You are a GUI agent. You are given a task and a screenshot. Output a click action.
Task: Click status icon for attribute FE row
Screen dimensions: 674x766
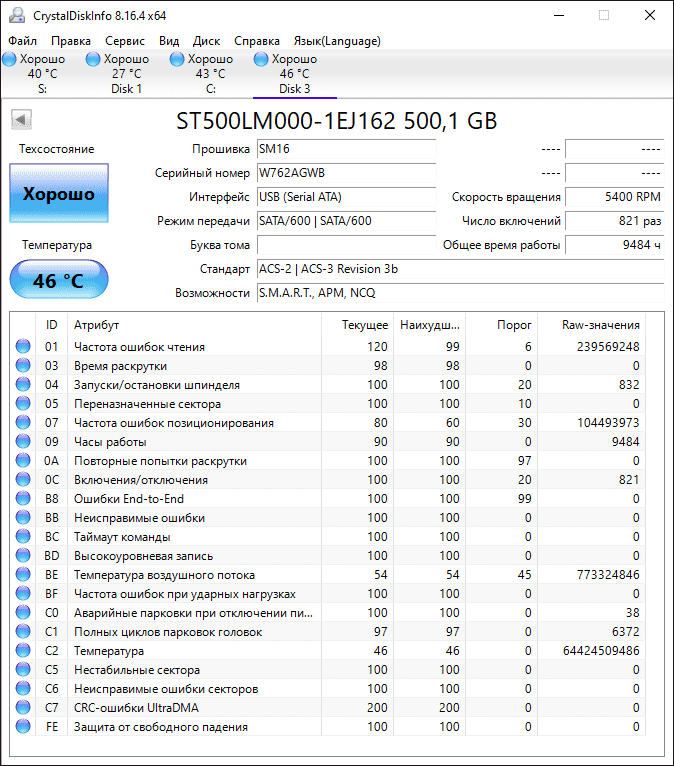pyautogui.click(x=23, y=727)
